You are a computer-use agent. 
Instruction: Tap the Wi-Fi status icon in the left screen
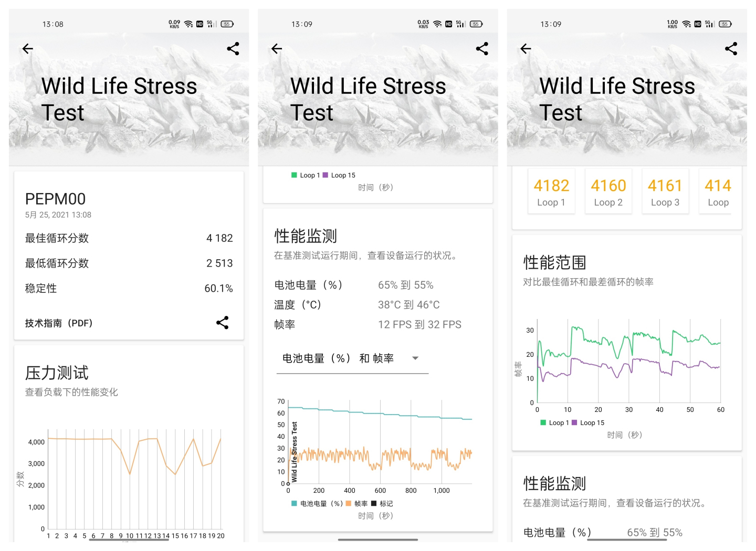pyautogui.click(x=188, y=24)
